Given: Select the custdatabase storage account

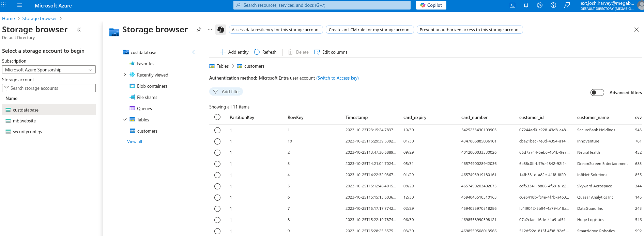Looking at the screenshot, I should (x=49, y=110).
